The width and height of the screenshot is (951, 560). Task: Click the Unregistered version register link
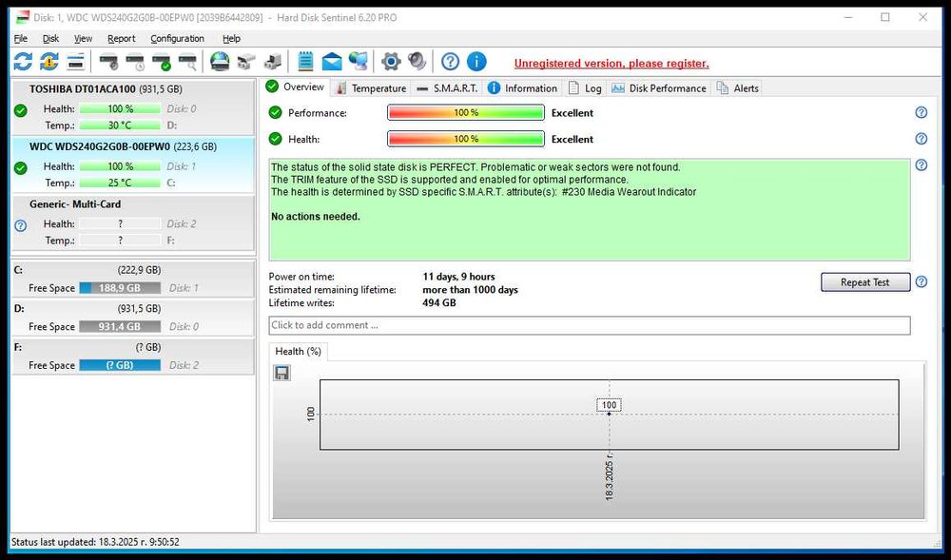[611, 63]
